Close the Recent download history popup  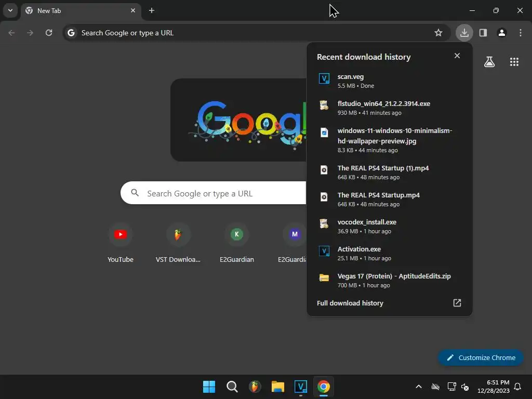(x=457, y=56)
